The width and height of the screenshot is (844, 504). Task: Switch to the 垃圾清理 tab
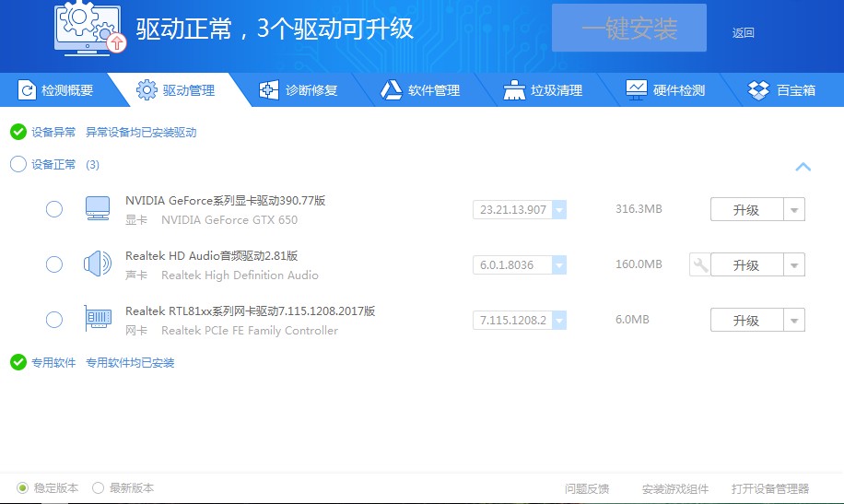point(544,90)
